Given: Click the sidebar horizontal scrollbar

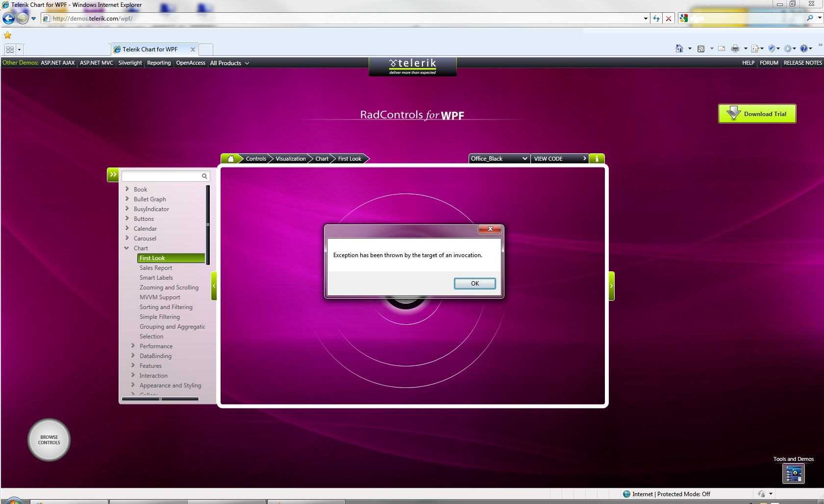Looking at the screenshot, I should coord(160,399).
